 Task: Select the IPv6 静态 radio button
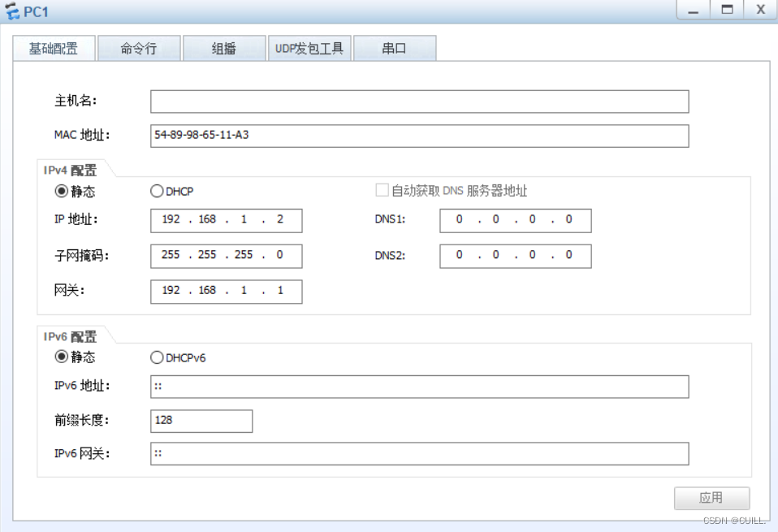click(62, 357)
